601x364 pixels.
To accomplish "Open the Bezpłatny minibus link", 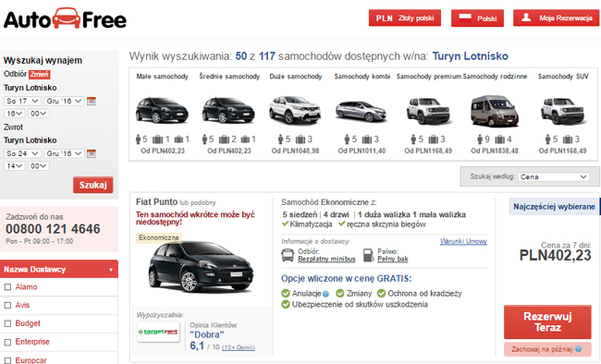I will pos(326,259).
